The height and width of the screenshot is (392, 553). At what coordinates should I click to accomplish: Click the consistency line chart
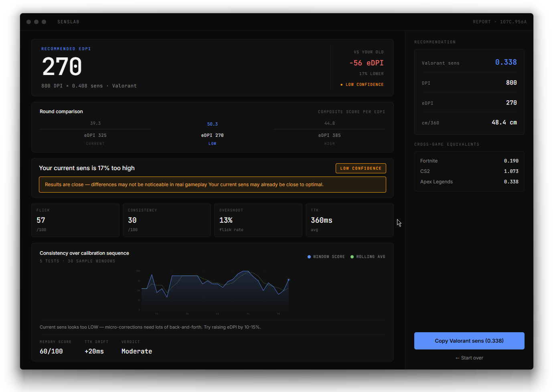click(215, 291)
